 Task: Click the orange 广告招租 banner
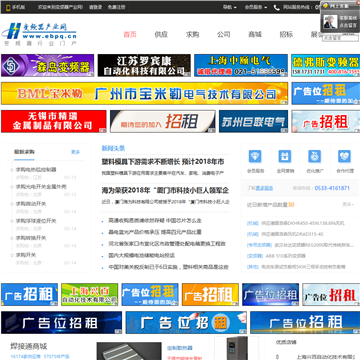(210, 295)
